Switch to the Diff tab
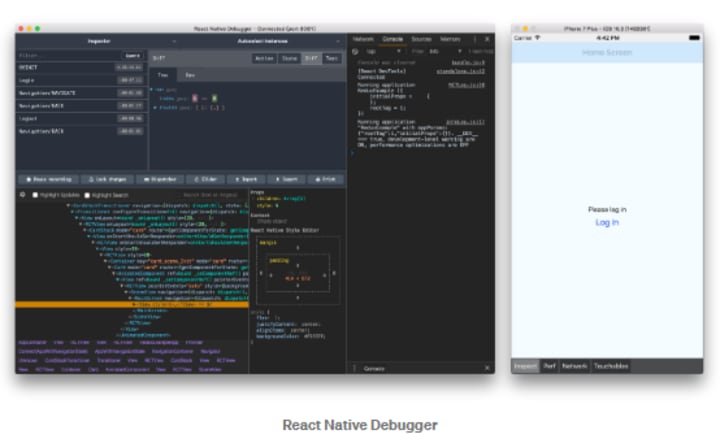This screenshot has width=720, height=443. tap(311, 58)
